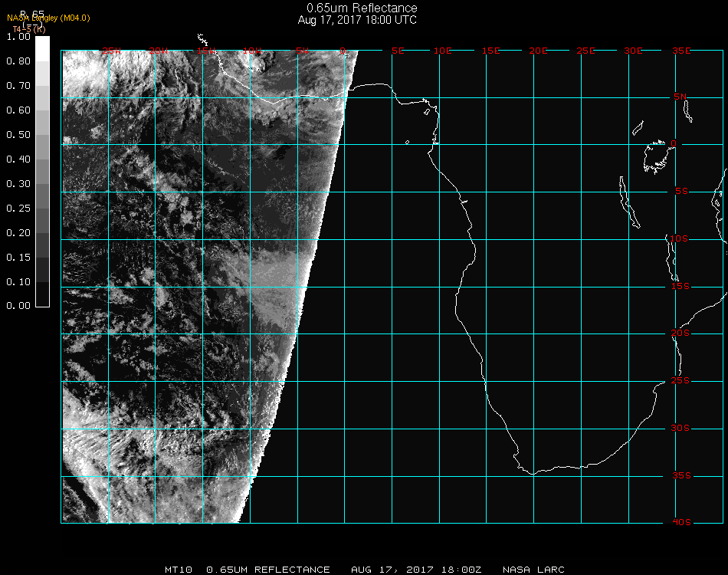Click the 5E longitude label
Image resolution: width=728 pixels, height=575 pixels.
[x=398, y=51]
